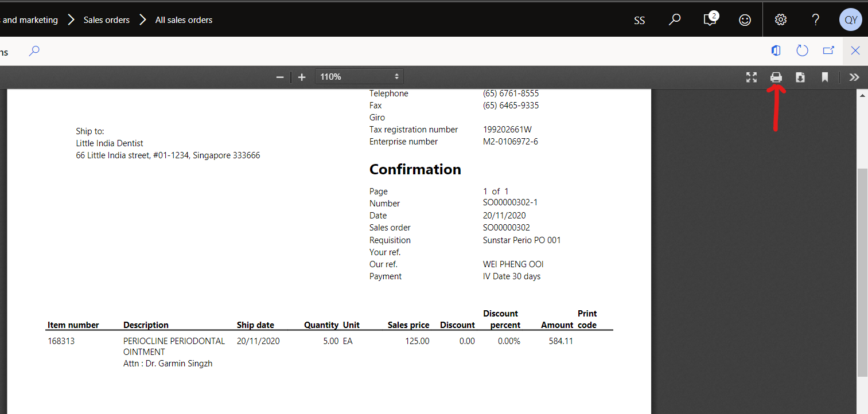Click tax registration number 199202661W
868x414 pixels.
pyautogui.click(x=507, y=130)
